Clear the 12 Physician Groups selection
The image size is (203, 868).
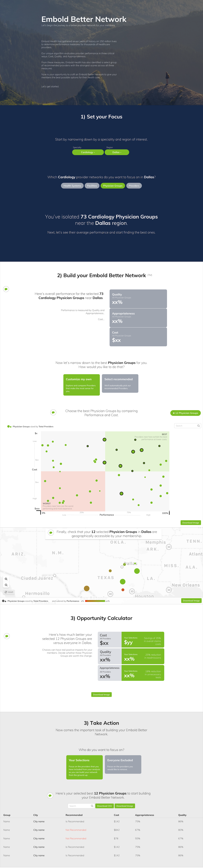tap(185, 413)
